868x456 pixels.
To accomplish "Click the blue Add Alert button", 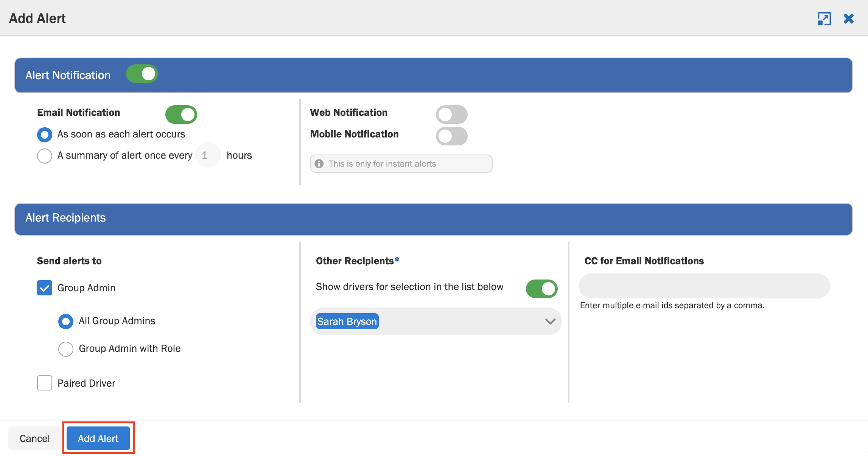I will (98, 438).
